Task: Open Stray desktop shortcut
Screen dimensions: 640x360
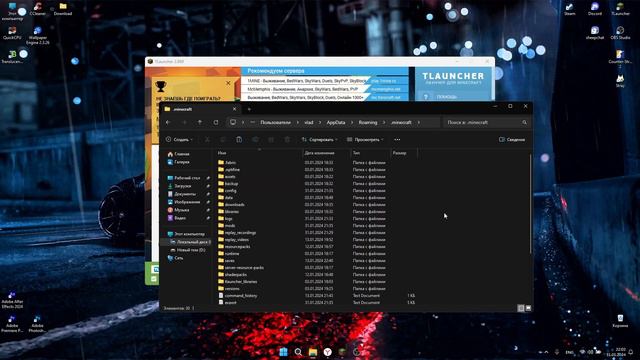Action: [x=620, y=81]
